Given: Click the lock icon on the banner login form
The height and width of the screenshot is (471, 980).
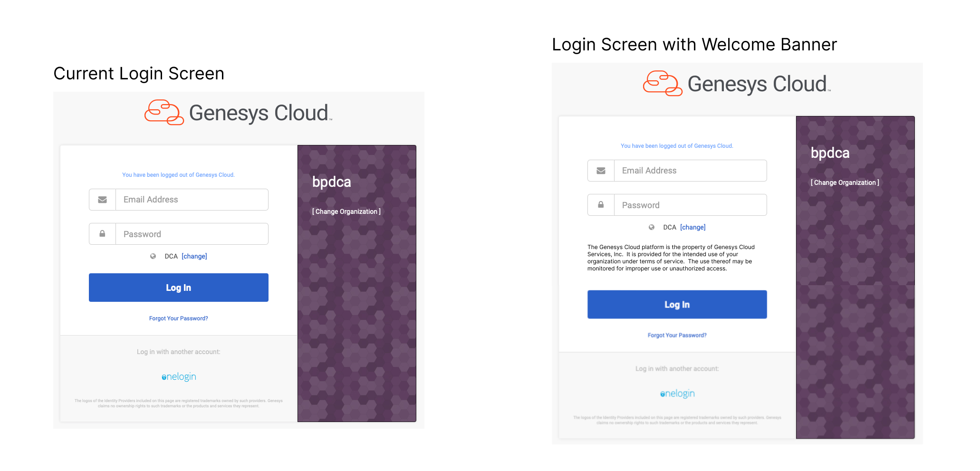Looking at the screenshot, I should point(601,205).
